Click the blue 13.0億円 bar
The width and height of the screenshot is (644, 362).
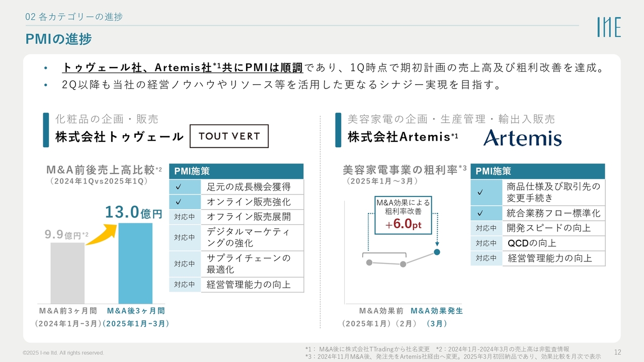[135, 263]
